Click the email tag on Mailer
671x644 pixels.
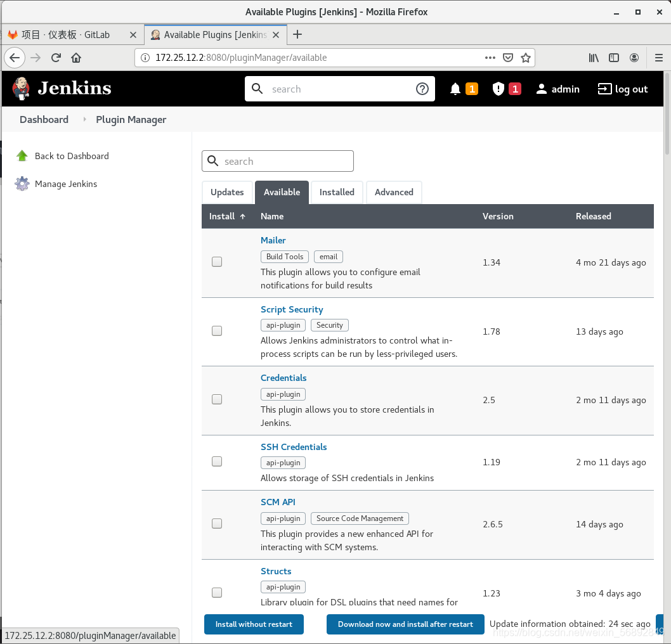pyautogui.click(x=329, y=257)
